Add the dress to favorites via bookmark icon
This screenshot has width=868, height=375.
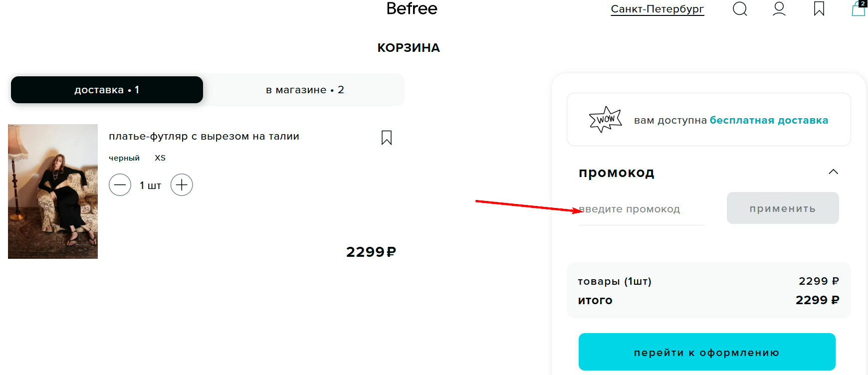(x=387, y=138)
